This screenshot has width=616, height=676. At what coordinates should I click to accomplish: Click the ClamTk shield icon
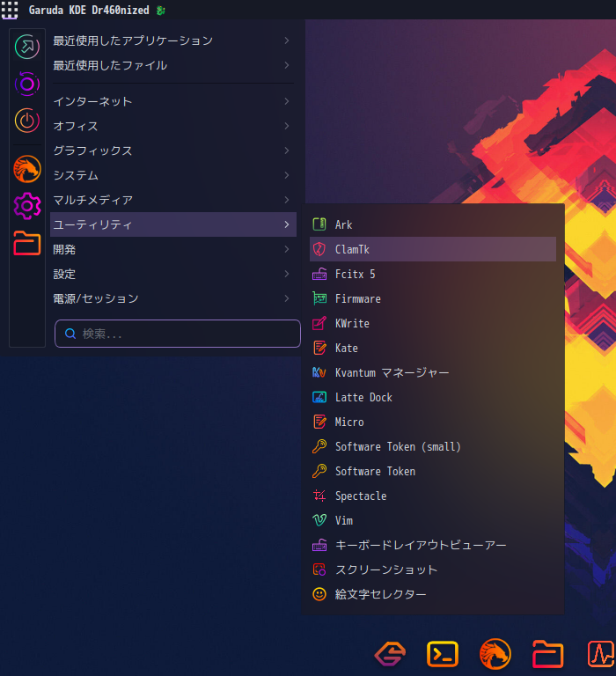click(x=319, y=249)
